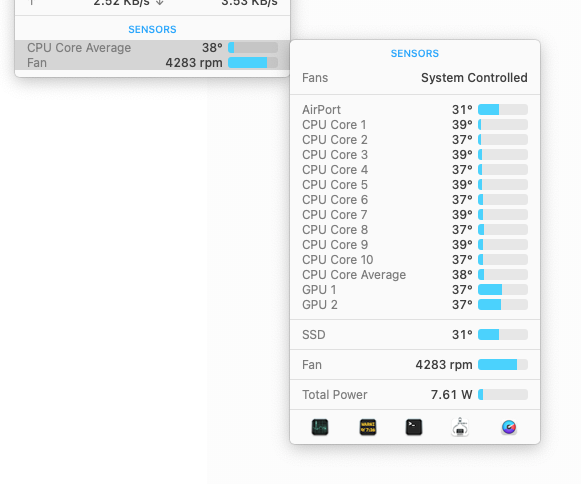Click the Fan speed bar in the popup

[x=503, y=365]
